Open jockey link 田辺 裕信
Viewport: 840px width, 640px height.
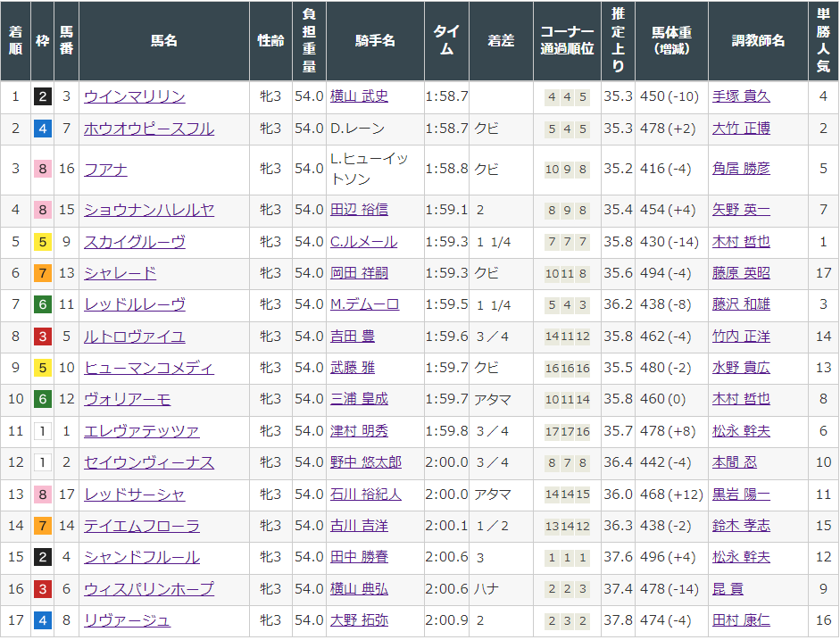[x=359, y=210]
